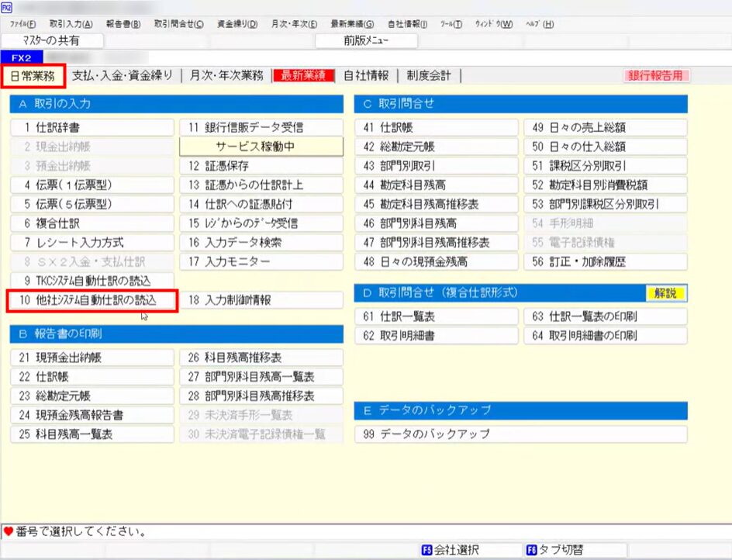The width and height of the screenshot is (732, 560).
Task: Select 41 仕訳帳 under 取引問合せ
Action: (x=436, y=126)
